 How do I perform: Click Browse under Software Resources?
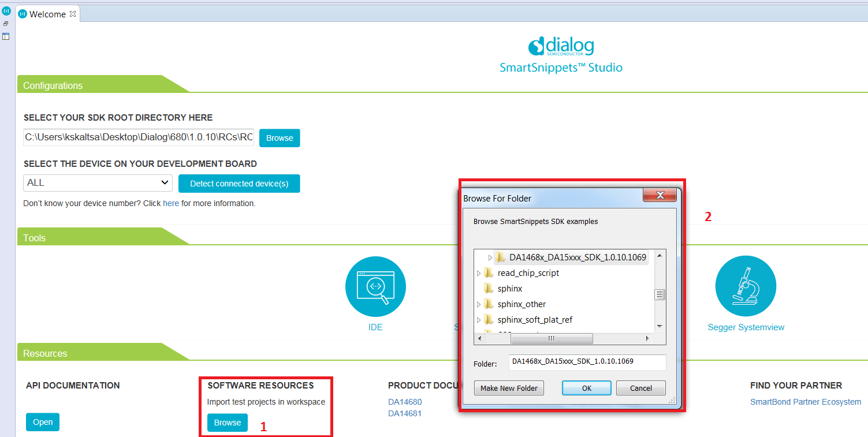(x=228, y=423)
